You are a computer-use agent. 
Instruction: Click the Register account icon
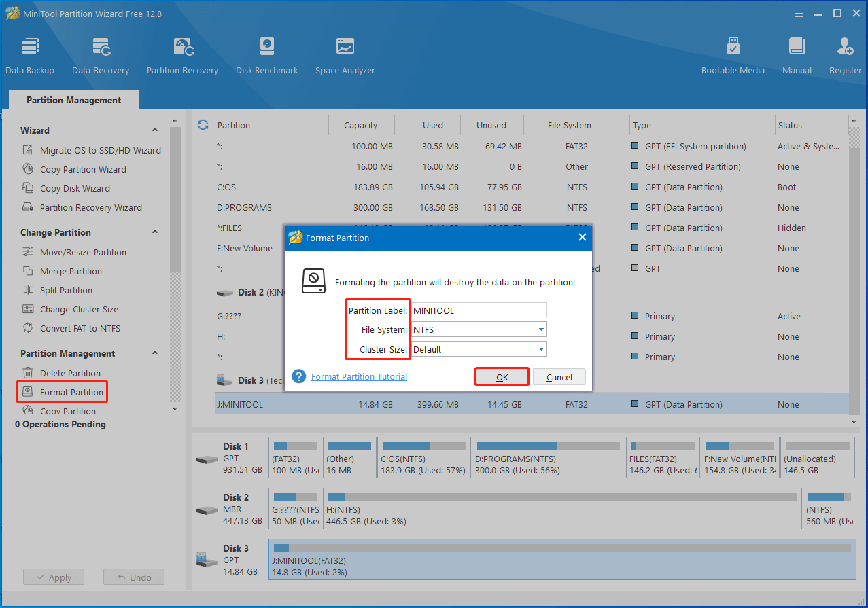click(x=845, y=56)
